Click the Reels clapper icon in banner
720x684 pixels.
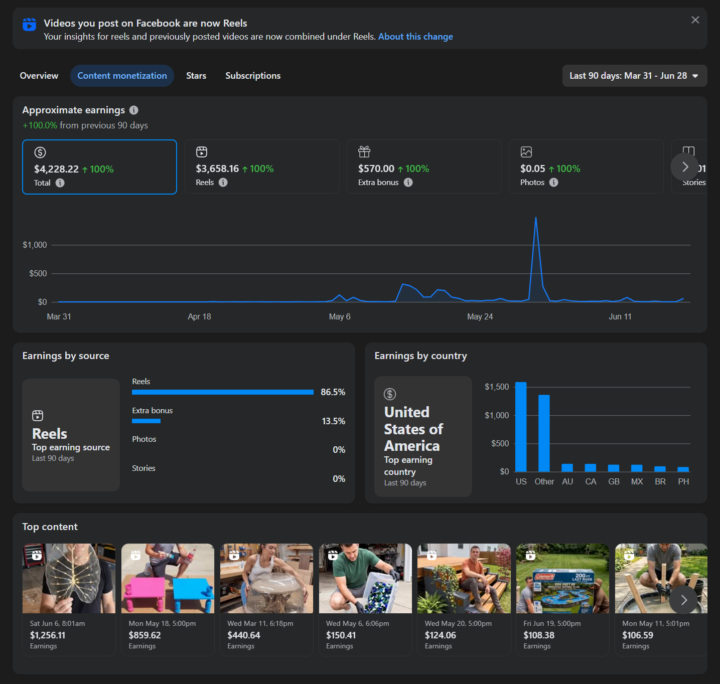(x=29, y=24)
